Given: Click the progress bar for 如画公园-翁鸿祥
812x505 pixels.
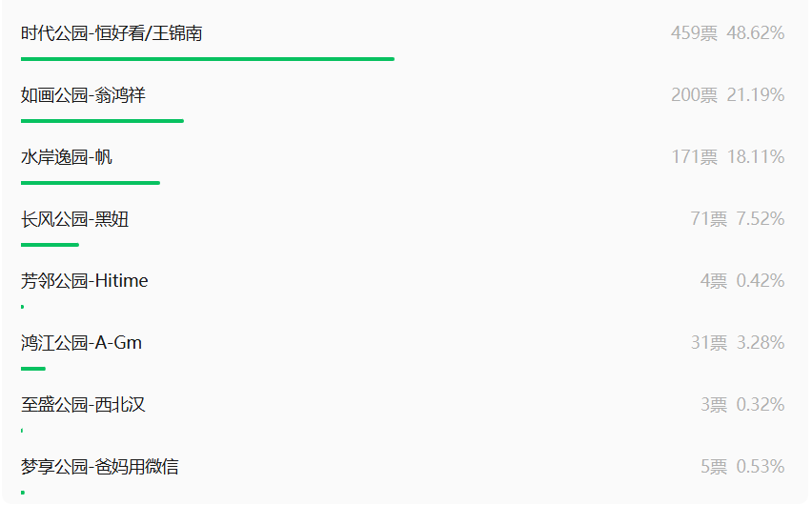Looking at the screenshot, I should [102, 121].
